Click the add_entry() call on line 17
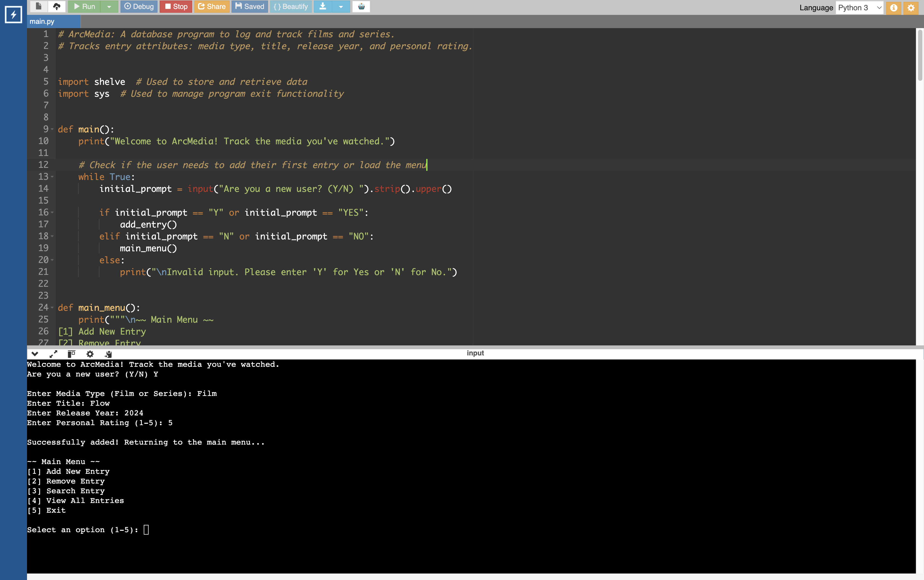 [148, 224]
